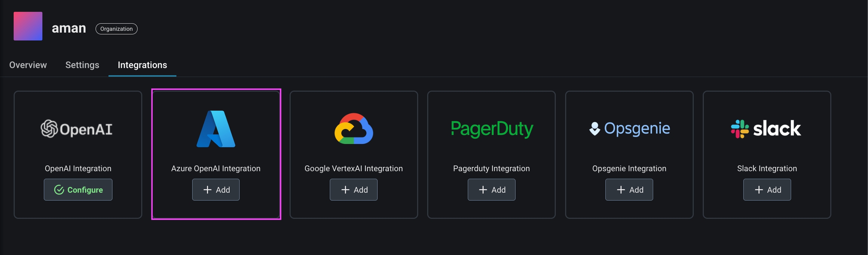Configure the OpenAI integration
The width and height of the screenshot is (868, 255).
click(x=78, y=190)
